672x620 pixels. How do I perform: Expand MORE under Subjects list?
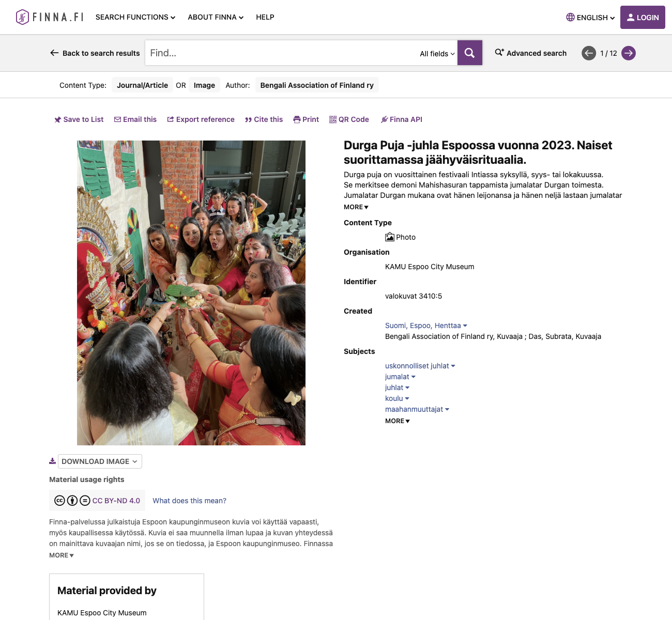[x=398, y=421]
